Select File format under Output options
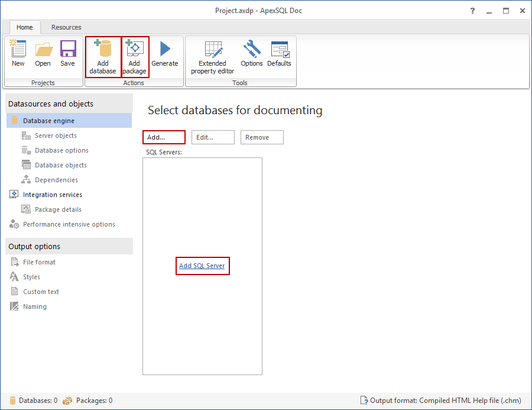 click(x=39, y=262)
